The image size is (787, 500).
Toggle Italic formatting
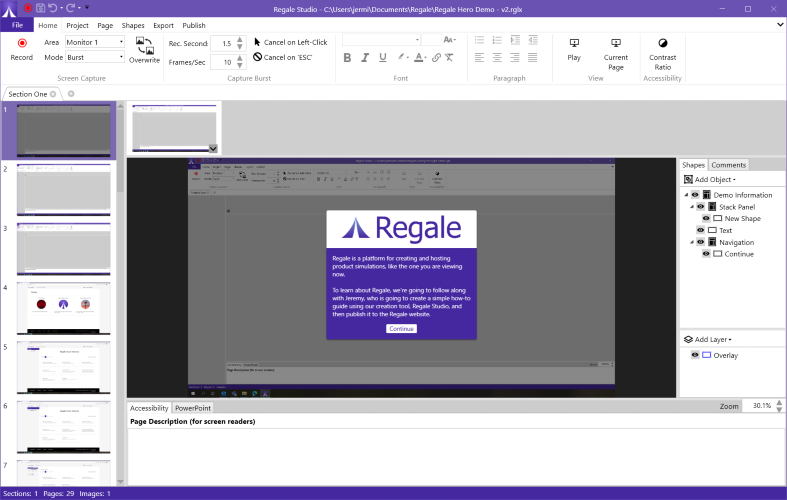point(365,58)
